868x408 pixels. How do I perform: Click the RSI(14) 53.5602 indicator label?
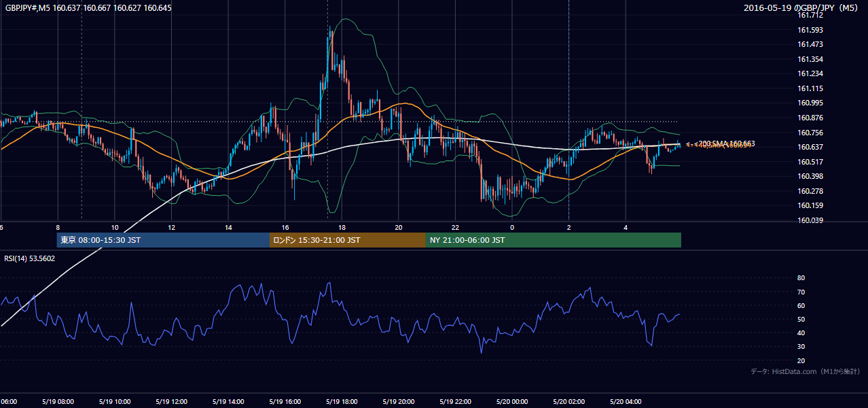pos(30,258)
